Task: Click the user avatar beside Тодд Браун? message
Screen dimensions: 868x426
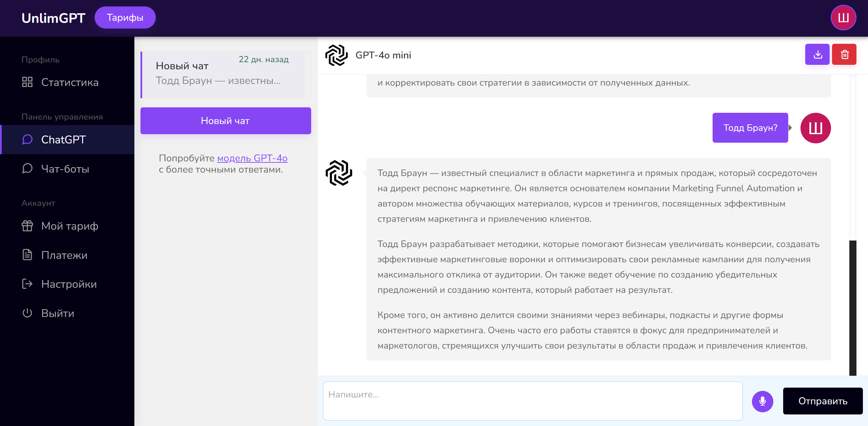Action: coord(815,128)
